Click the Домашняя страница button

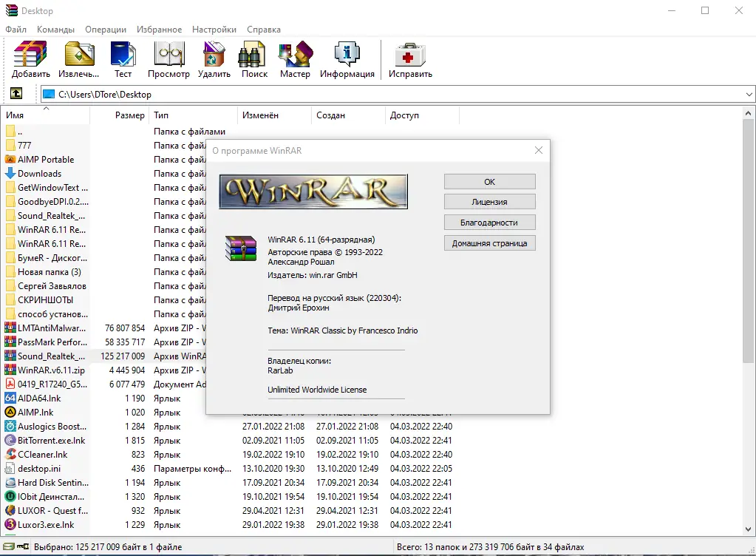tap(489, 243)
